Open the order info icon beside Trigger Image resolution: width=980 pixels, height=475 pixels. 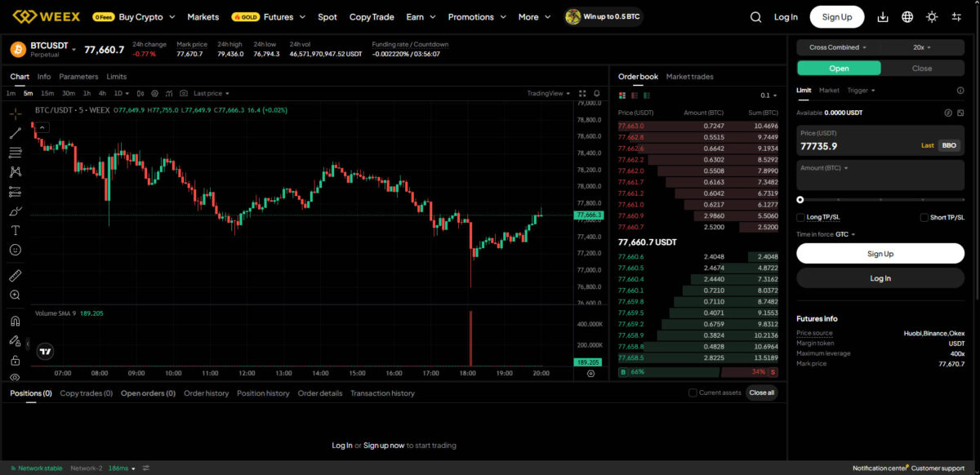pyautogui.click(x=960, y=91)
